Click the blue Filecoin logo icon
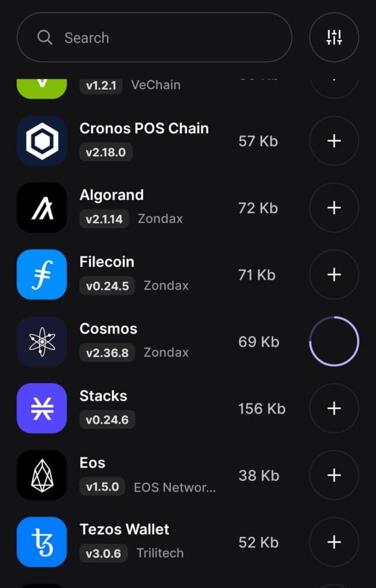 point(42,274)
